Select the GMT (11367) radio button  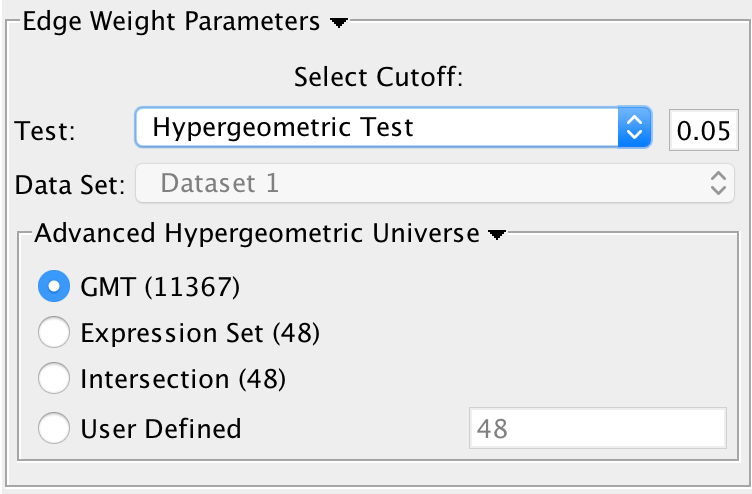click(x=53, y=287)
